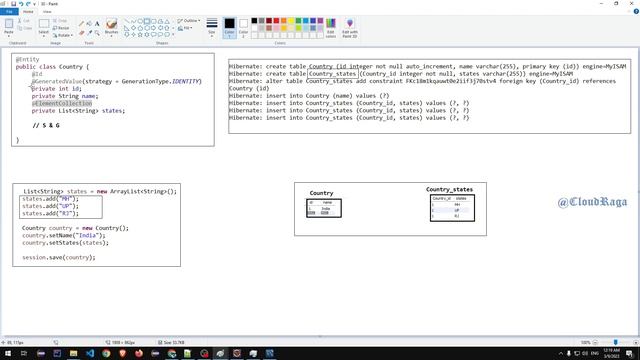Choose the green color swatch
The image size is (640, 360).
298,20
